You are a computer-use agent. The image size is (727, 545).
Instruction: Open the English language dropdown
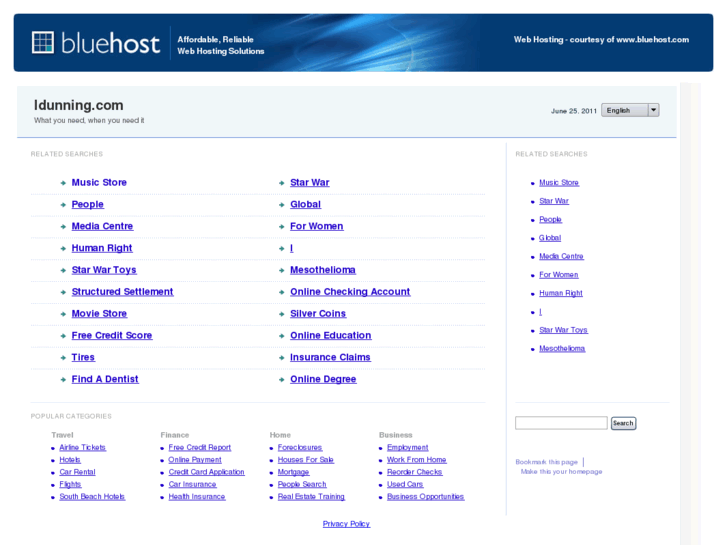[x=630, y=110]
